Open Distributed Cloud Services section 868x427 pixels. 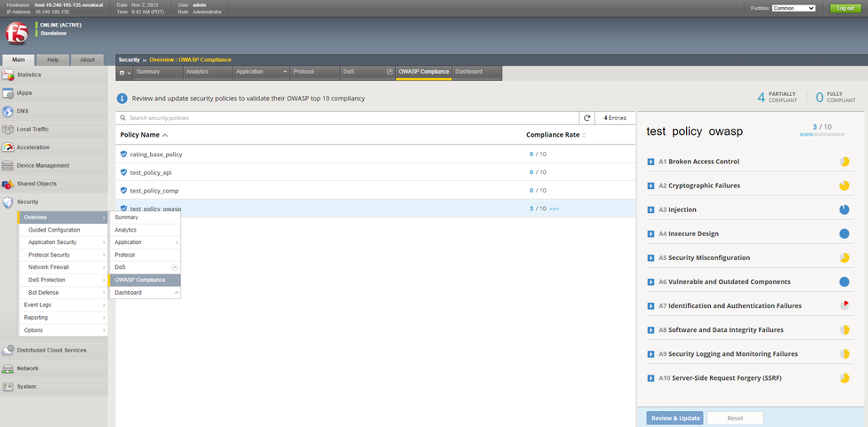(54, 350)
